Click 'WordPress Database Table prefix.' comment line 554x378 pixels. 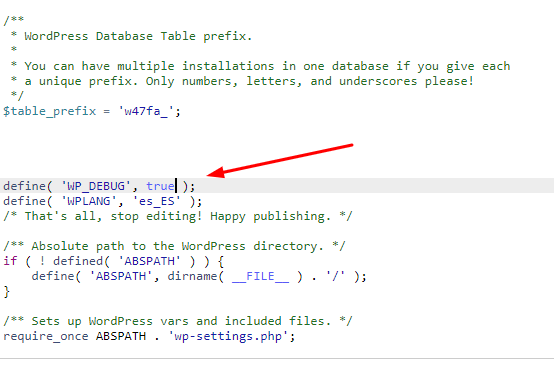[x=138, y=36]
